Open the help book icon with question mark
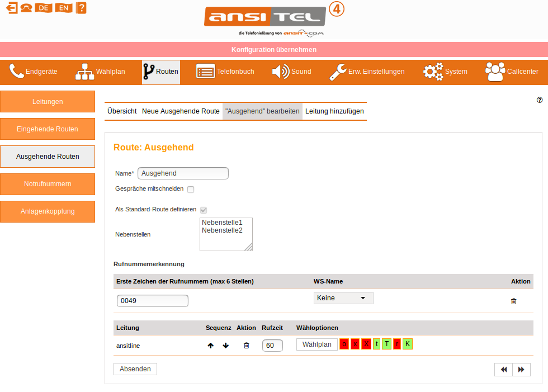Viewport: 548px width, 392px height. [x=82, y=8]
